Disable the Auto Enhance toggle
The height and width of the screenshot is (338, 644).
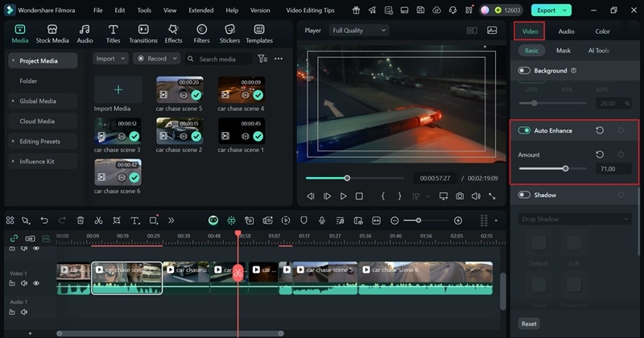pos(525,130)
